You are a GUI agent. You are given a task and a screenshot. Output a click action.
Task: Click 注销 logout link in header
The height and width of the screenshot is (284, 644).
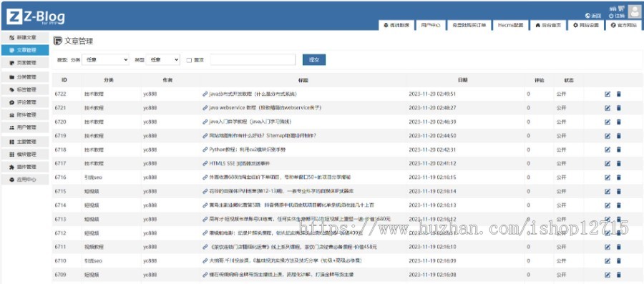click(617, 16)
